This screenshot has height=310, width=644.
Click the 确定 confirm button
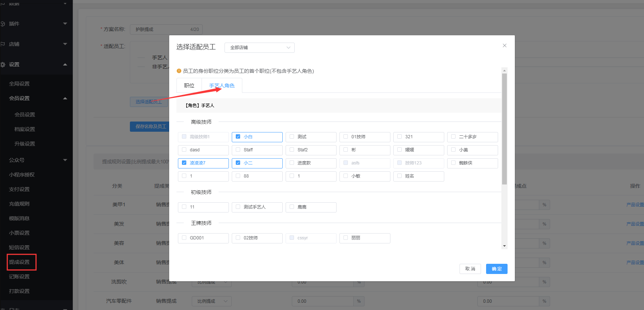496,269
